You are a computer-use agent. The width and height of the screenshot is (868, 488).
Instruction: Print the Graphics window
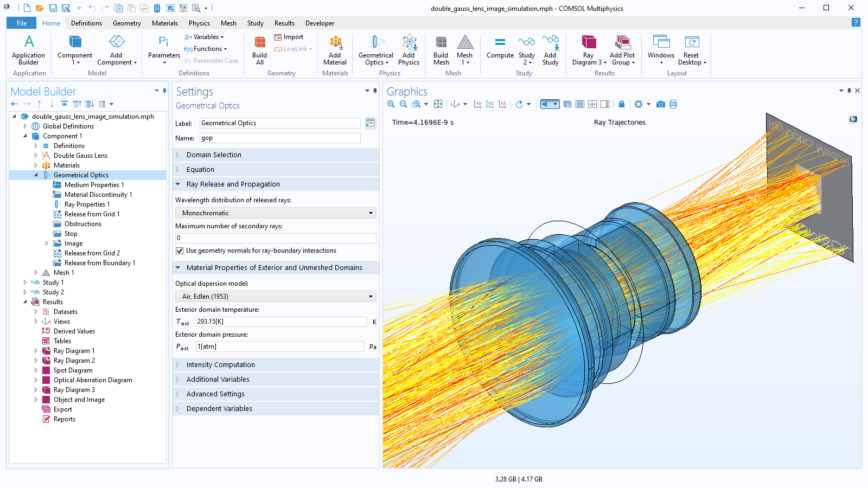point(673,104)
